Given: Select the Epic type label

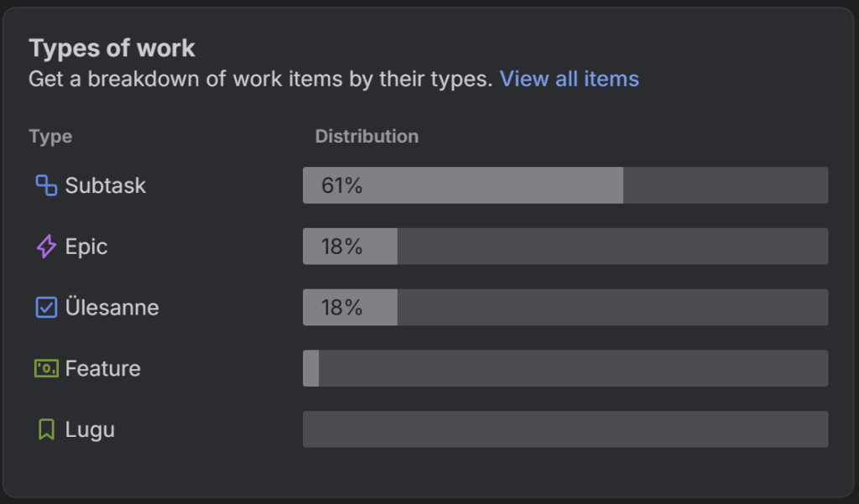Looking at the screenshot, I should tap(86, 247).
